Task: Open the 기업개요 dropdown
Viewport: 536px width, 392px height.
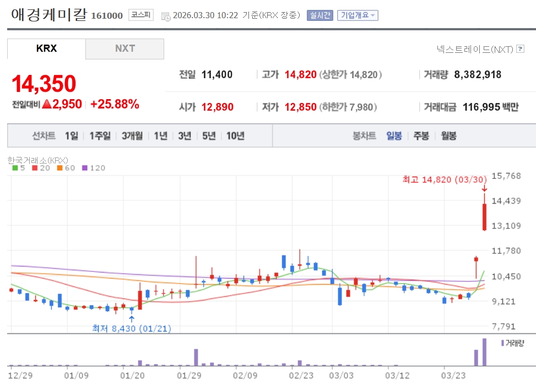Action: coord(358,15)
